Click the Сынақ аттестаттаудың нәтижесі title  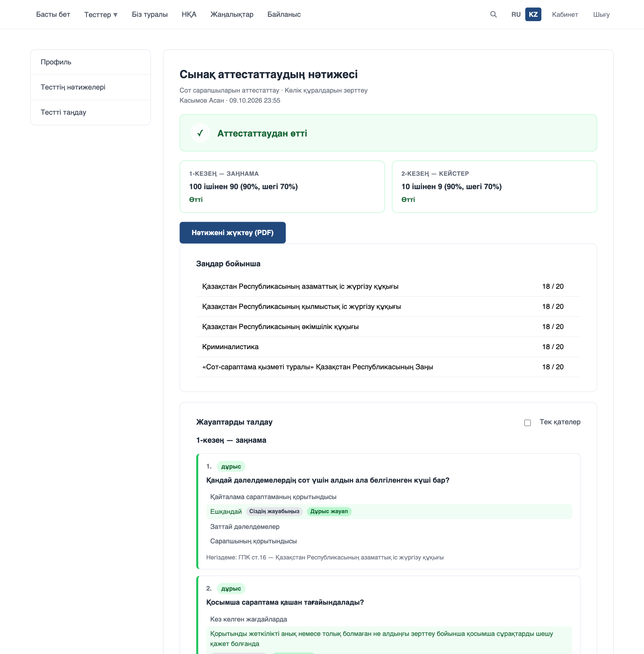click(x=268, y=74)
